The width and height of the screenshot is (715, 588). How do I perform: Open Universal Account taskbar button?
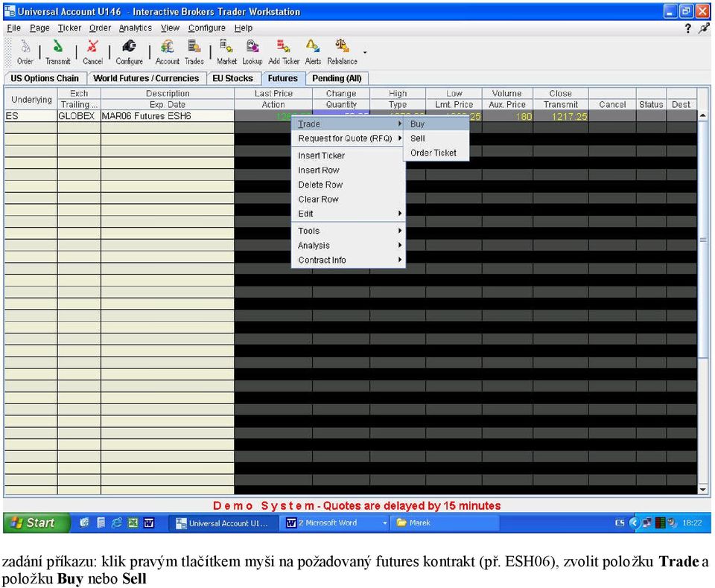pos(224,523)
